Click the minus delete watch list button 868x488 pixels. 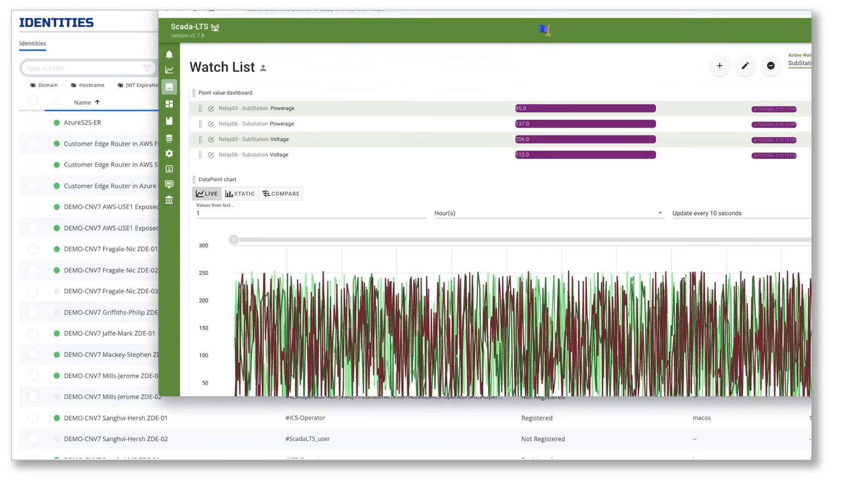(771, 66)
